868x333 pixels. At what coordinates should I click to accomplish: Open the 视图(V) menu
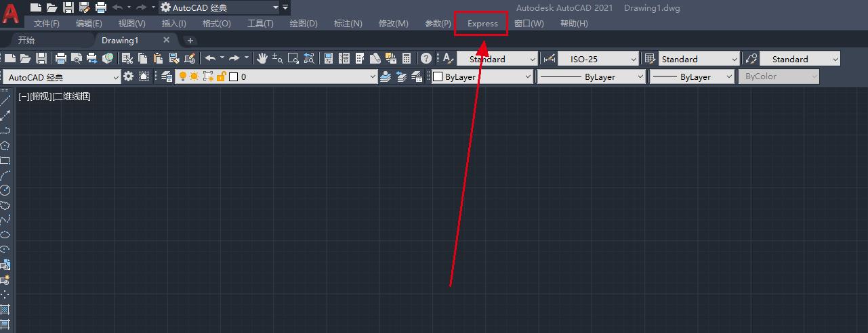click(x=131, y=24)
